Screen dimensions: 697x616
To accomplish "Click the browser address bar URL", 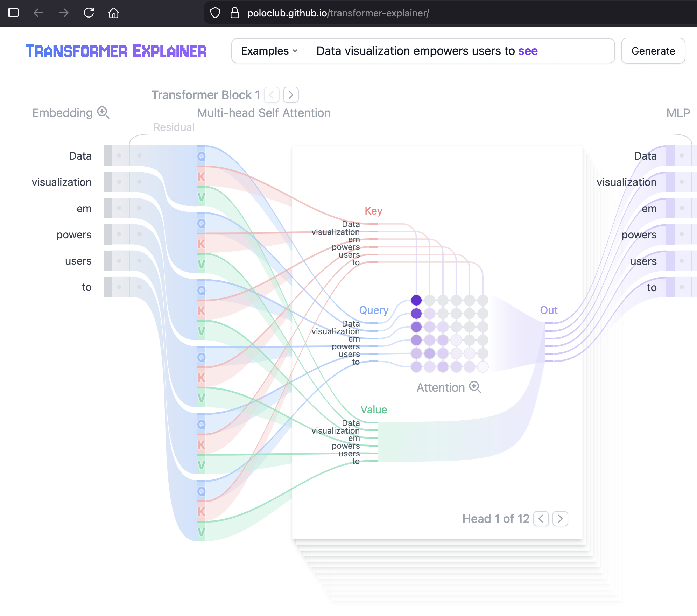I will click(338, 13).
